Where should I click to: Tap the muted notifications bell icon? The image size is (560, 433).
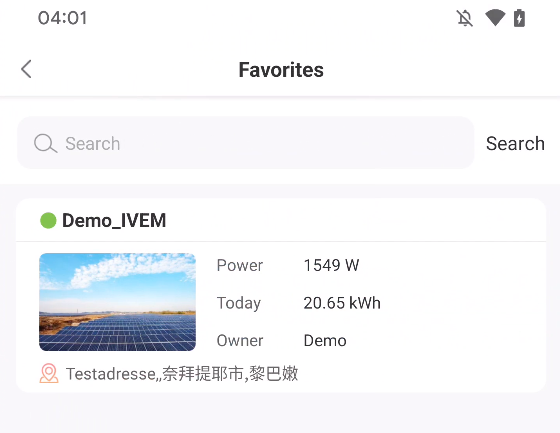(x=465, y=18)
